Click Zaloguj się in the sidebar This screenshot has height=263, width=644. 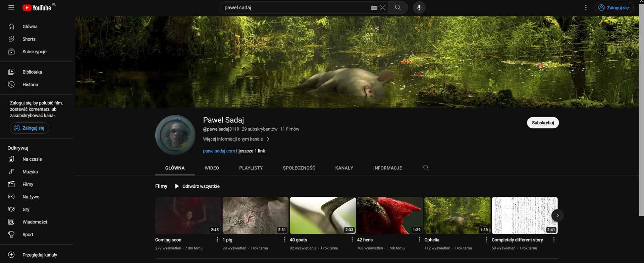(30, 128)
